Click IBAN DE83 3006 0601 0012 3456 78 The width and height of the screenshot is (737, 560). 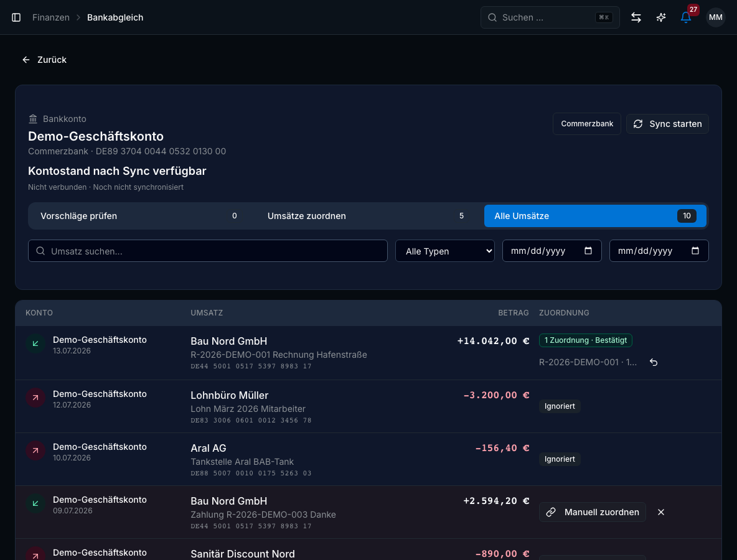(x=251, y=421)
